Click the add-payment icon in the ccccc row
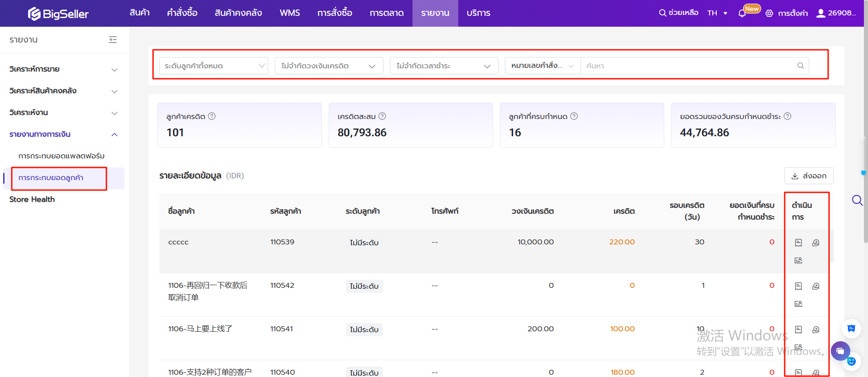This screenshot has width=868, height=377. tap(815, 243)
